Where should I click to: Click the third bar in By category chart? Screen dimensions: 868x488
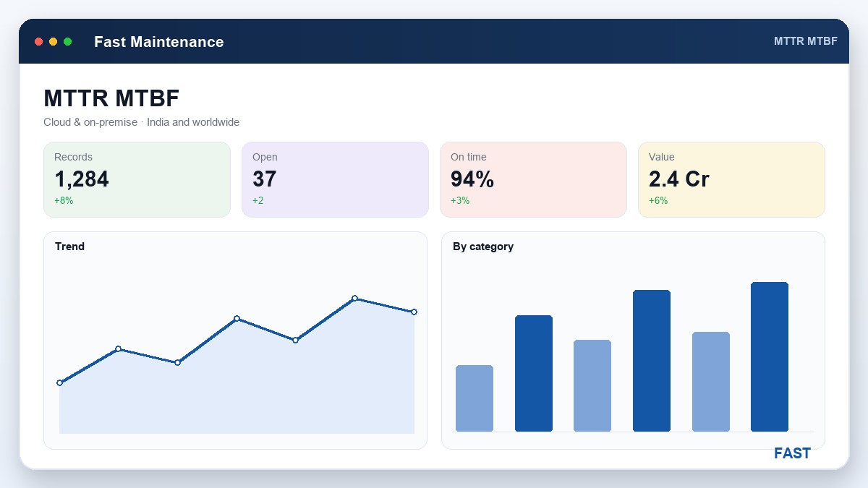point(592,385)
